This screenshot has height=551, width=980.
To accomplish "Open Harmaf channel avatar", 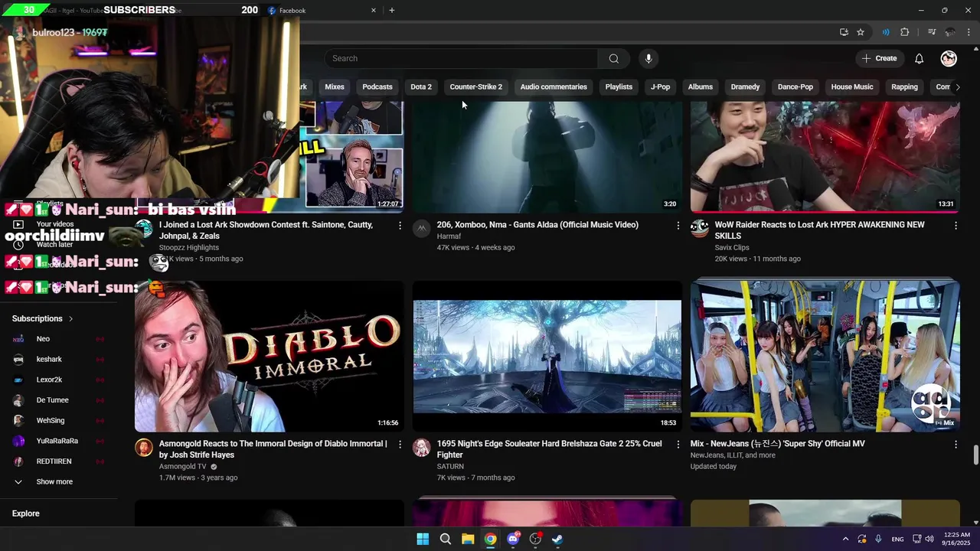I will [x=422, y=229].
